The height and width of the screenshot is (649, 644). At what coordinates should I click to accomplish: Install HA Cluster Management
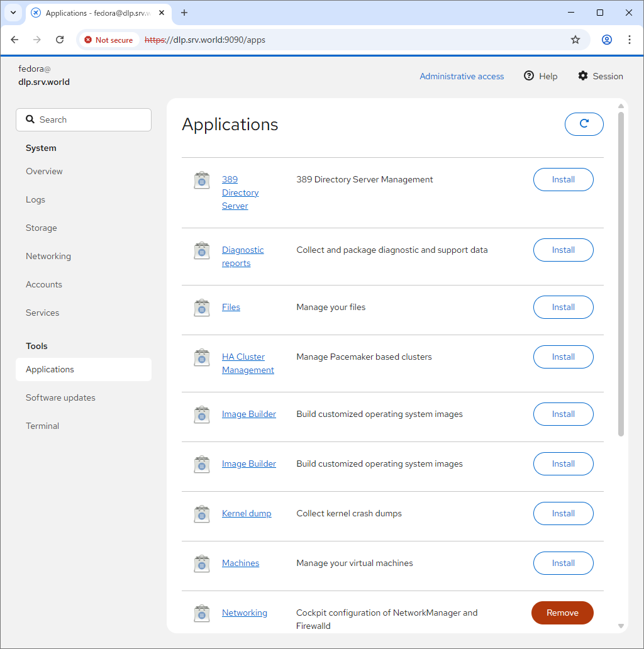(563, 357)
